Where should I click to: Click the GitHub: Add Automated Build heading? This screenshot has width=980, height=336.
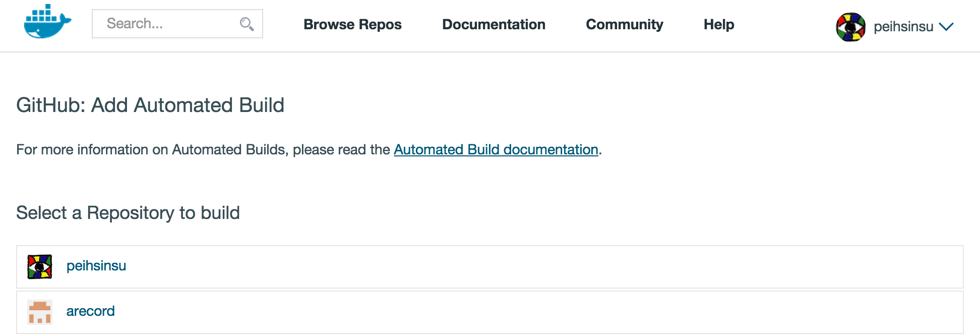[150, 105]
